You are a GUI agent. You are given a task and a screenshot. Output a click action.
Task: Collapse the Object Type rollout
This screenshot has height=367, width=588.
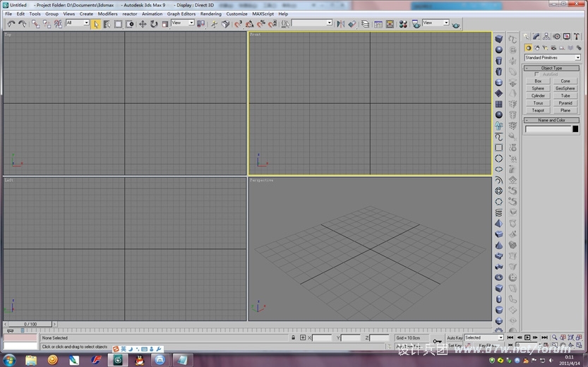(x=551, y=68)
